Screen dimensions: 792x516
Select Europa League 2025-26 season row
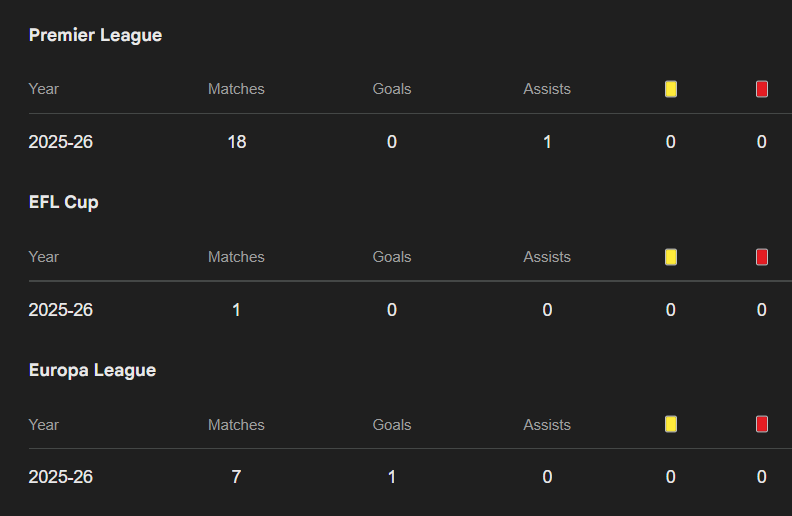(x=61, y=477)
